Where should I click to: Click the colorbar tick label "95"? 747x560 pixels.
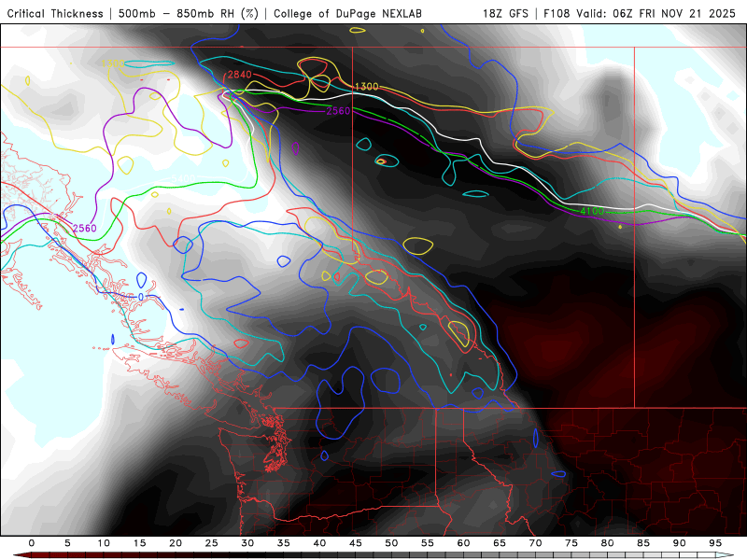715,543
